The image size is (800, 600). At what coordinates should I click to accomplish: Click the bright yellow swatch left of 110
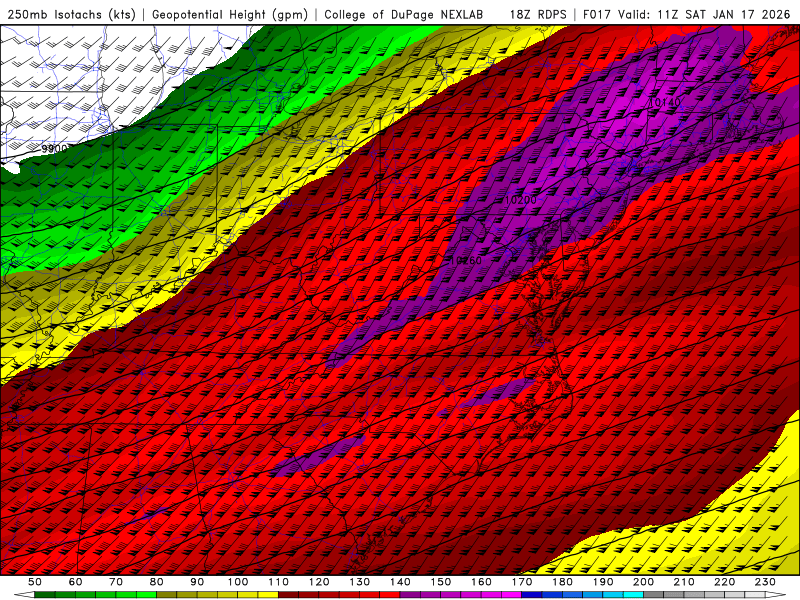(x=268, y=595)
